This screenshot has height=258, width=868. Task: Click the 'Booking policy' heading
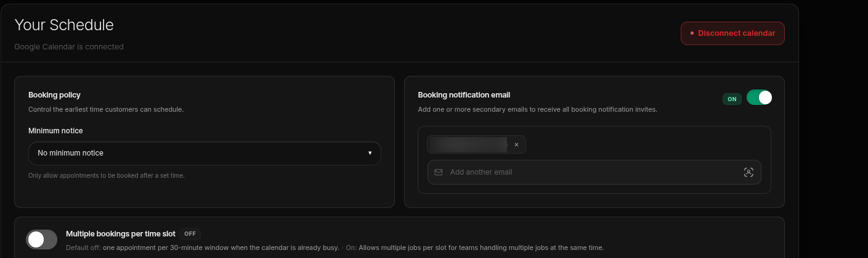pyautogui.click(x=54, y=95)
